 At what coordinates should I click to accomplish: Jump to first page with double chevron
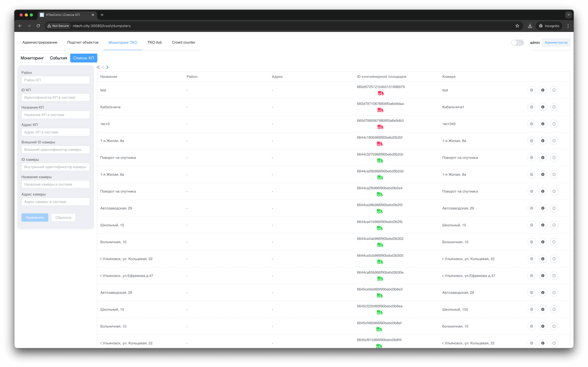(98, 67)
